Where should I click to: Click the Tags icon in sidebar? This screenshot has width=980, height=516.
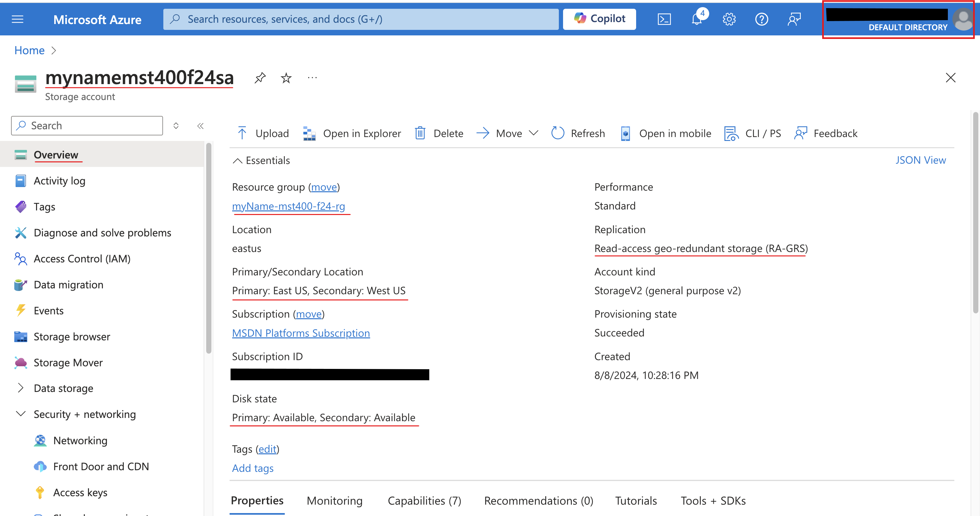pyautogui.click(x=20, y=207)
